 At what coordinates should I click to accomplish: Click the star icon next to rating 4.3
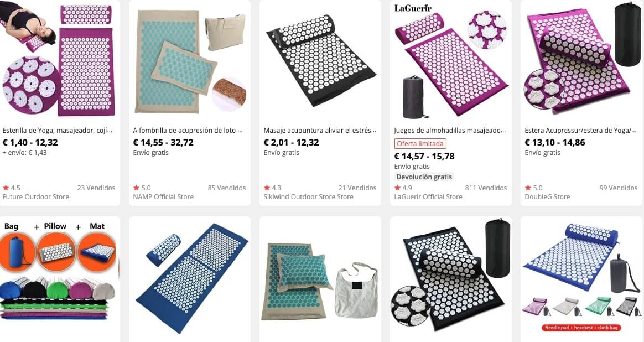(x=267, y=188)
